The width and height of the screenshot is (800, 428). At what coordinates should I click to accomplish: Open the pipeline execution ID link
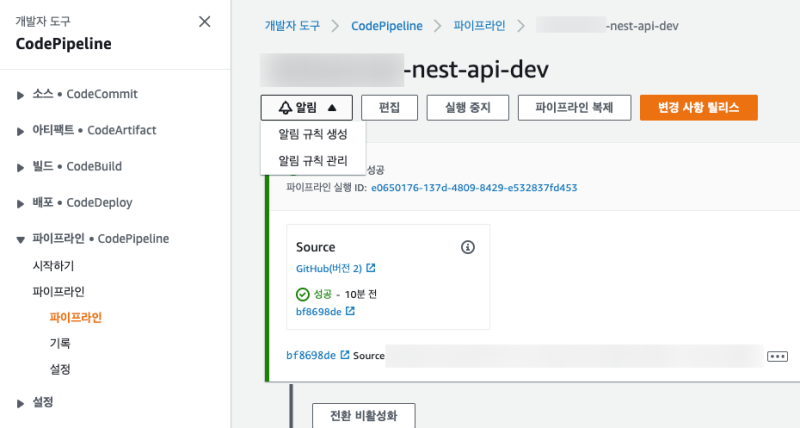(x=474, y=187)
